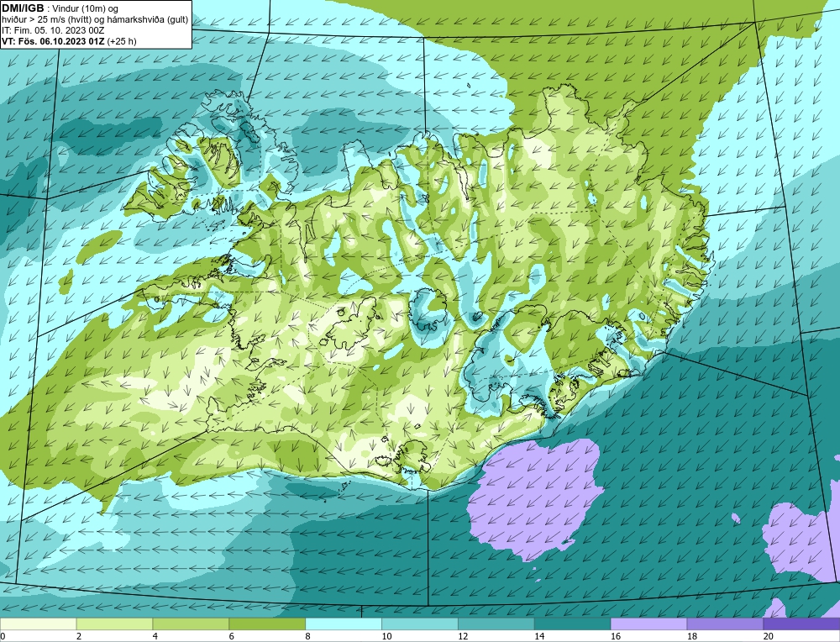The image size is (840, 642).
Task: Click the title line "DMI/IGB : Vindur (10m) og"
Action: click(x=60, y=8)
